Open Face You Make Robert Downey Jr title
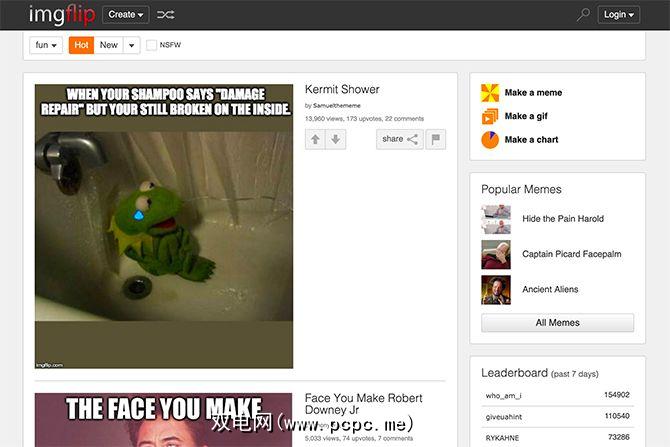The width and height of the screenshot is (670, 447). coord(363,404)
